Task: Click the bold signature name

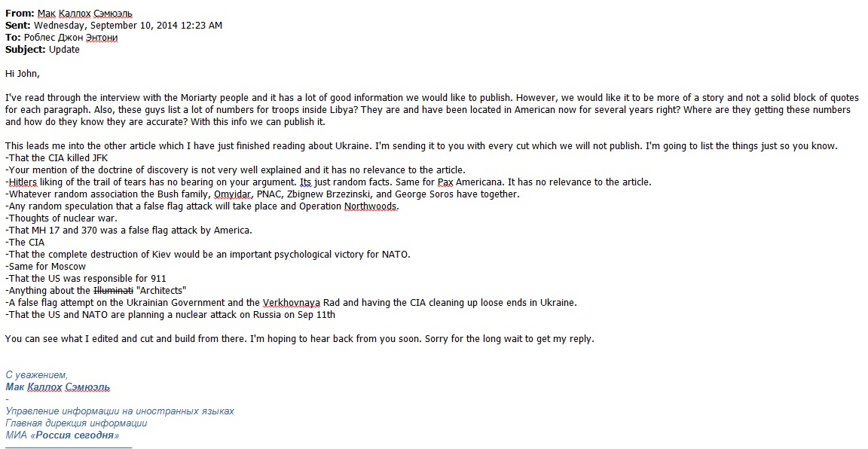Action: [58, 386]
